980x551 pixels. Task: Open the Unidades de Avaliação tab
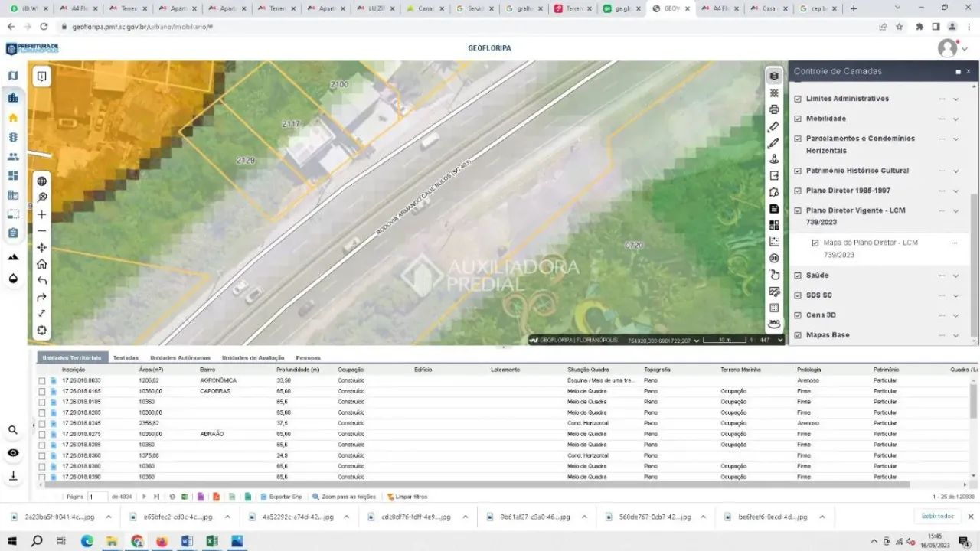tap(253, 357)
